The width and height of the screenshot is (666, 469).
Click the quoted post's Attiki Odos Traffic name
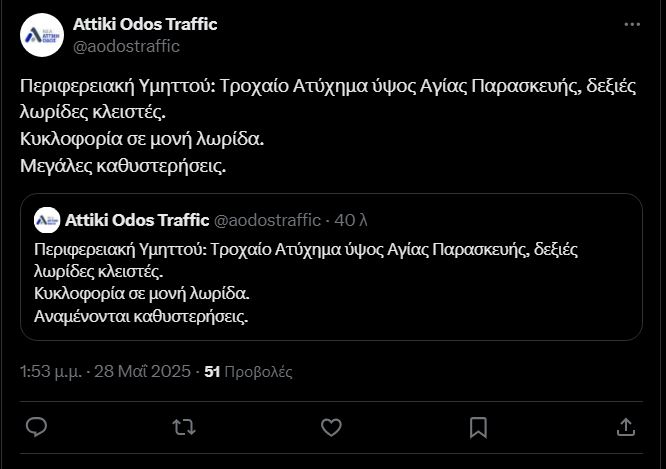137,219
